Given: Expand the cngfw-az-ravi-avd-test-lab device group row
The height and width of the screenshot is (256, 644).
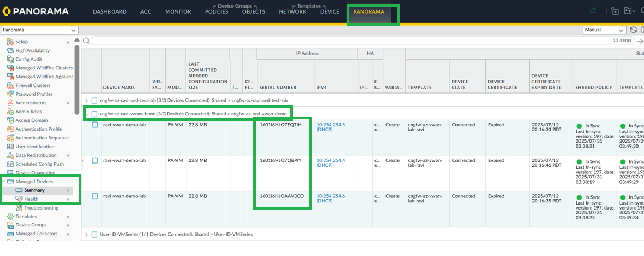Looking at the screenshot, I should click(x=86, y=101).
